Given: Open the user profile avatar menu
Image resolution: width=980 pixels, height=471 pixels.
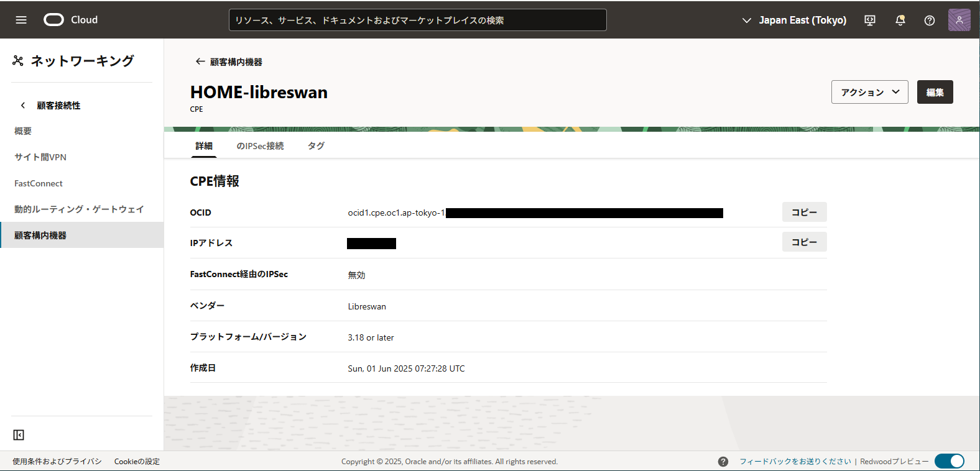Looking at the screenshot, I should 959,20.
